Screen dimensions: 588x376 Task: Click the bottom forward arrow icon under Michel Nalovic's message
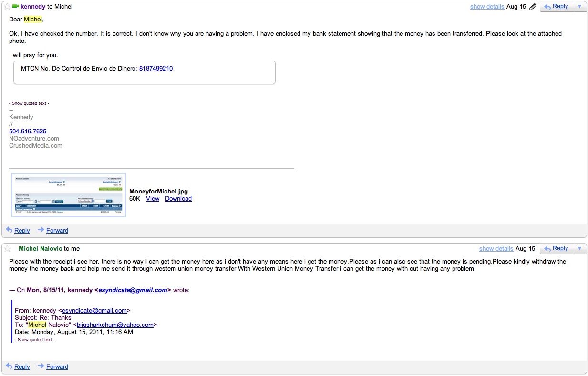[41, 366]
